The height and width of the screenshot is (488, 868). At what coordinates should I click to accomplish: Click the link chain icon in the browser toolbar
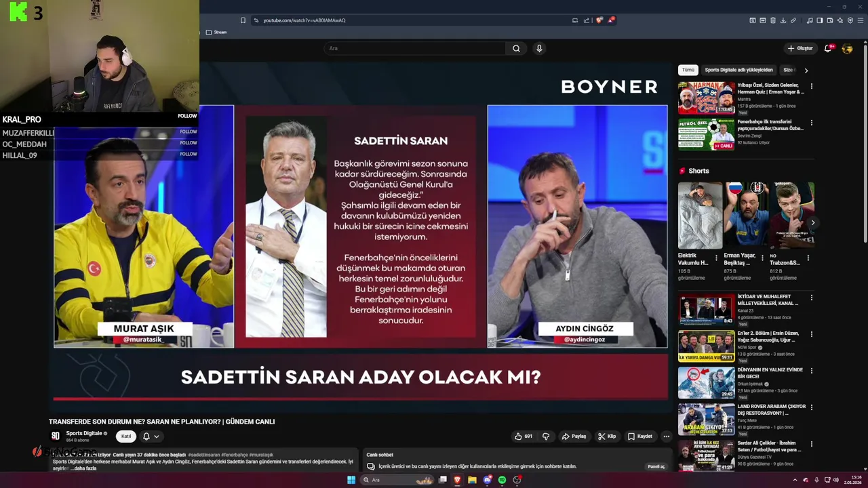[x=793, y=20]
